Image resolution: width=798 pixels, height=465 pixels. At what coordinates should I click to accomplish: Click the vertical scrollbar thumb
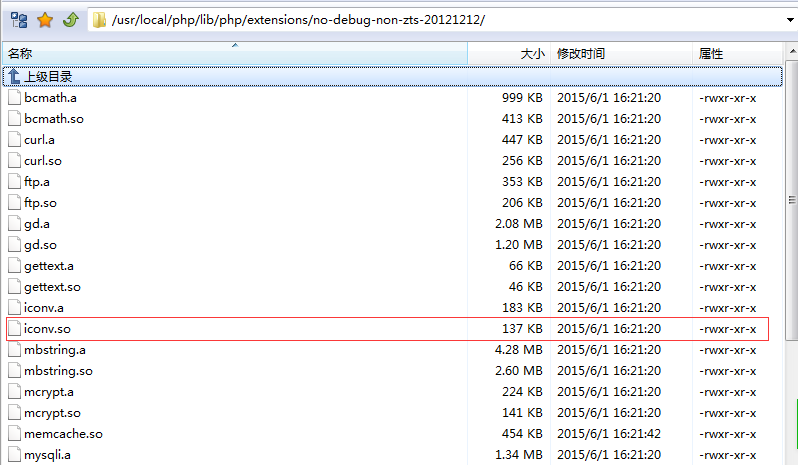[x=792, y=200]
